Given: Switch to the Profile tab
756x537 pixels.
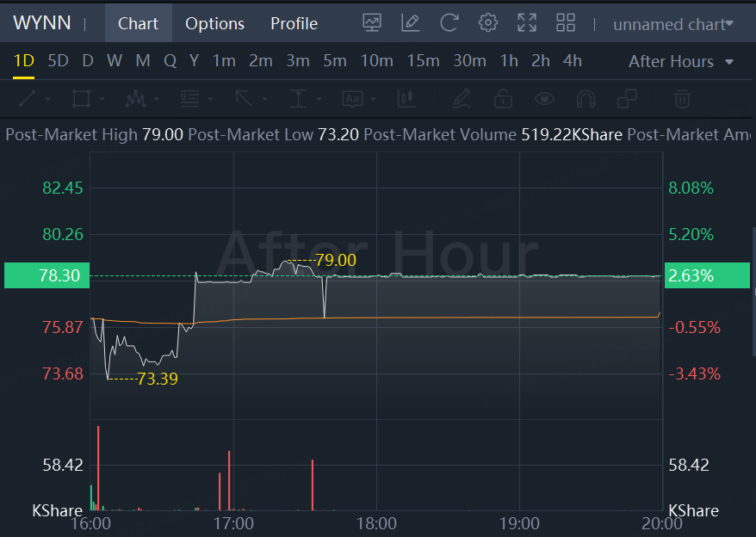Looking at the screenshot, I should pos(294,23).
